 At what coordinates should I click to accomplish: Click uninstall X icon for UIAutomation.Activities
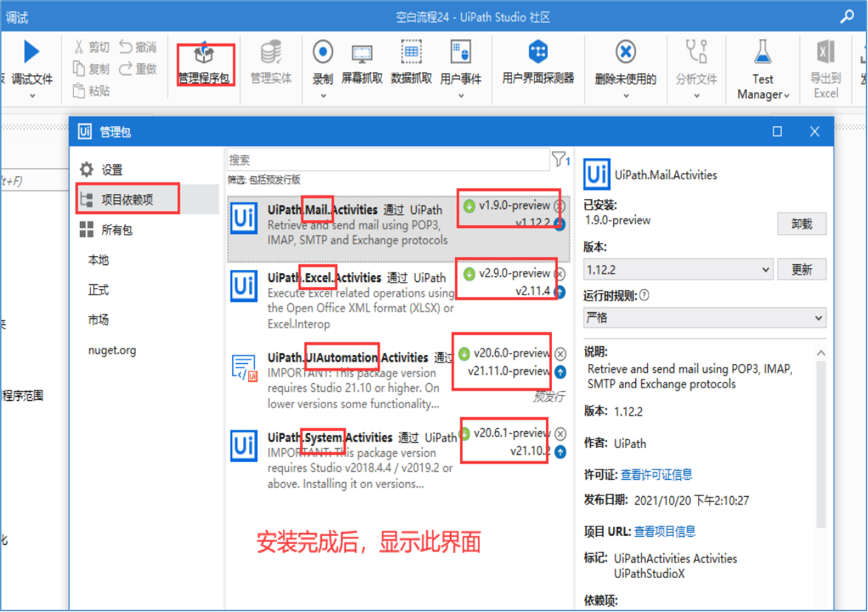pyautogui.click(x=560, y=354)
